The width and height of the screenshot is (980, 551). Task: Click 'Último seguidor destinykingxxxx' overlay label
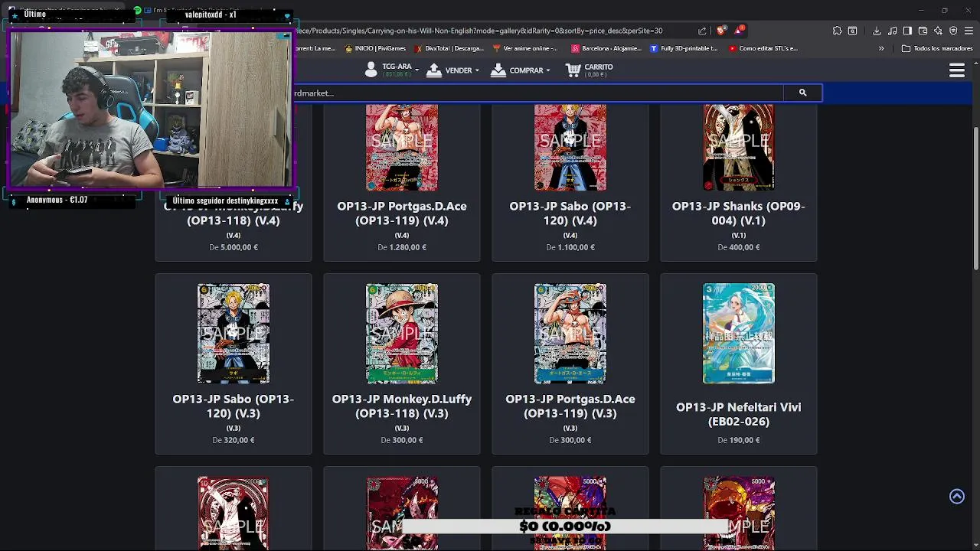click(x=226, y=201)
